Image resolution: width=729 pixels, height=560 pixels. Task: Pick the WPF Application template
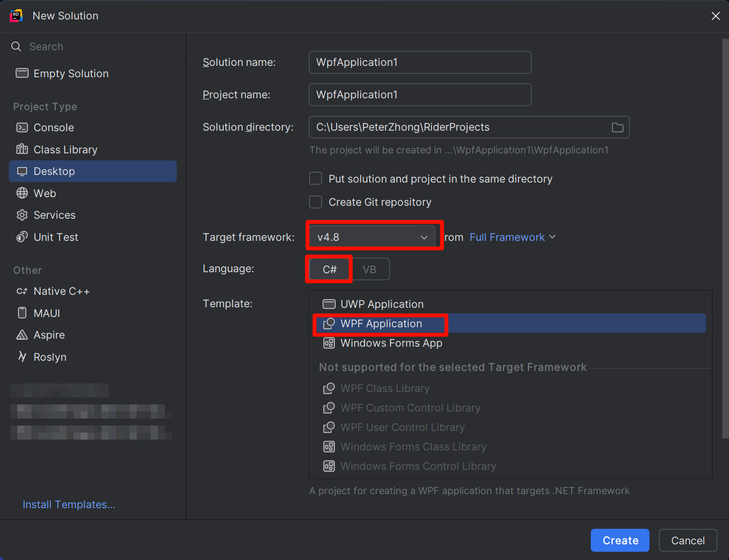(510, 323)
